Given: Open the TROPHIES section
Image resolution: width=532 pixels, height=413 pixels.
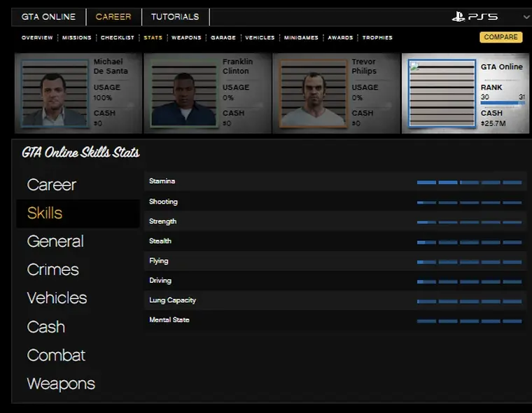Looking at the screenshot, I should (377, 38).
